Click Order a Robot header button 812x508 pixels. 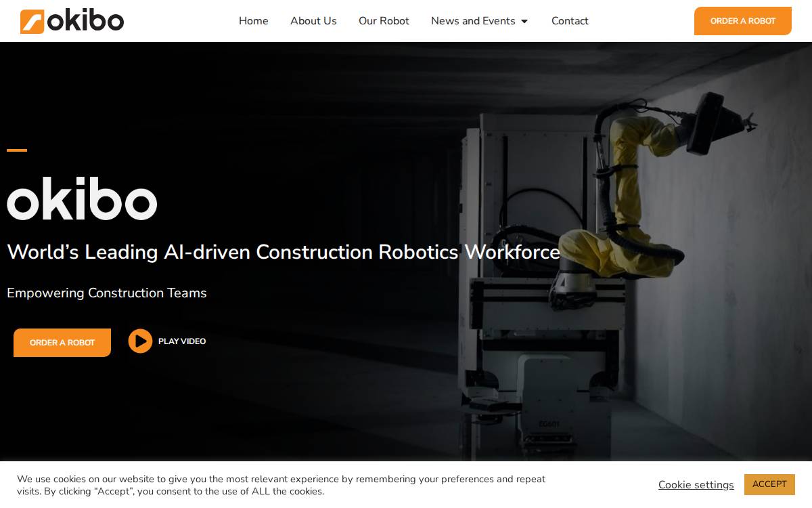[x=743, y=21]
